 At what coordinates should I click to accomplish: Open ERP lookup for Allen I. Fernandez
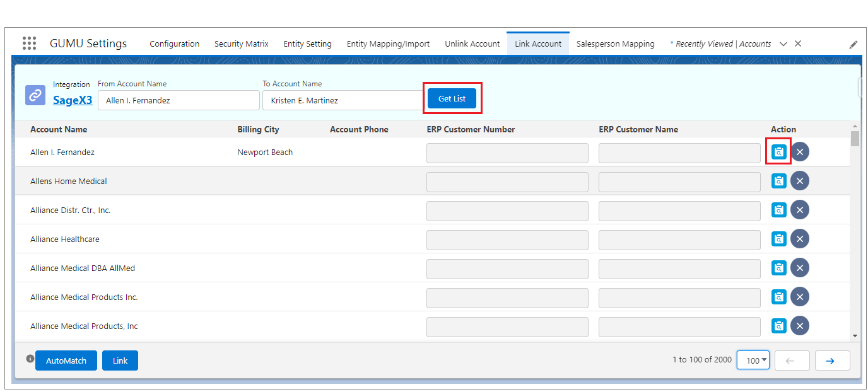[779, 152]
